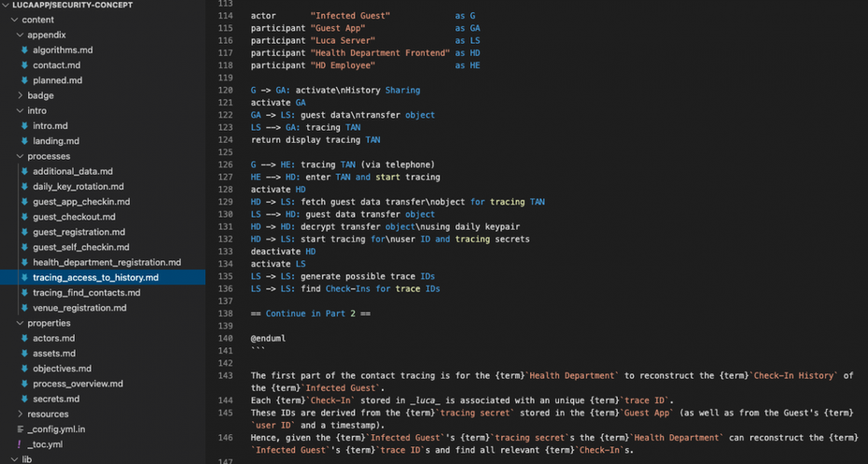Collapse the lib folder chevron

point(14,459)
